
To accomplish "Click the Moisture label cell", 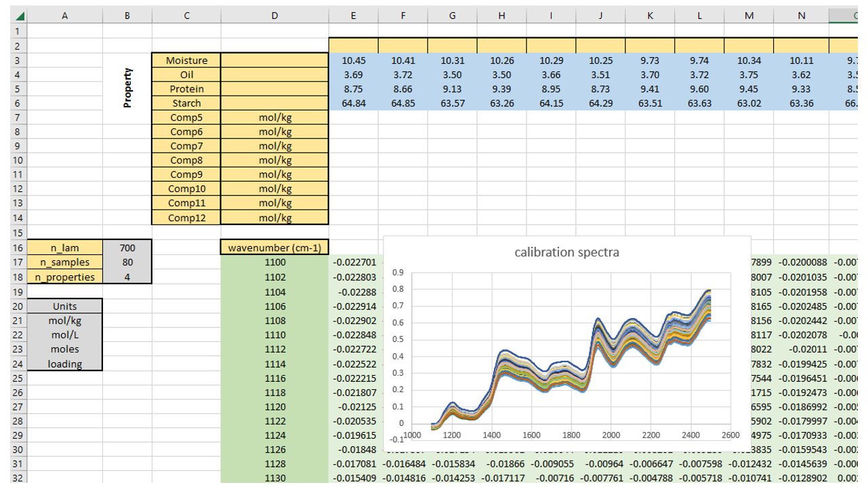I will tap(186, 60).
